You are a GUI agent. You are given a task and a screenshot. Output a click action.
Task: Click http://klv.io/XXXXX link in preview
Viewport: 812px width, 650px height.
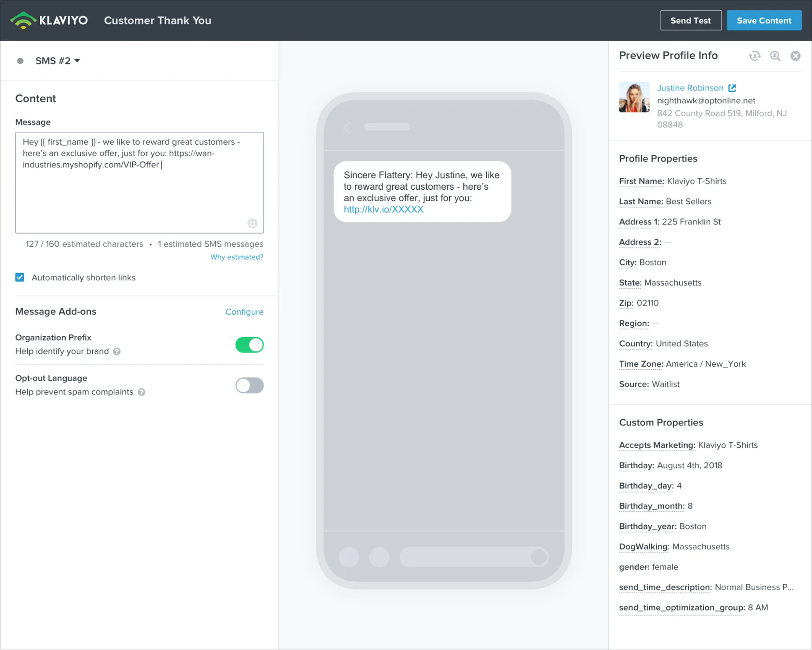tap(383, 210)
